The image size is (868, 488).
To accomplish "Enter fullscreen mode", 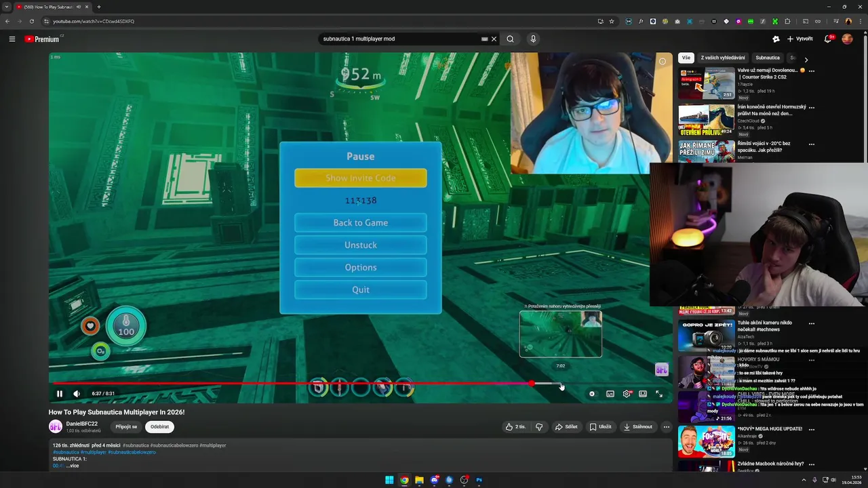I will [x=659, y=394].
